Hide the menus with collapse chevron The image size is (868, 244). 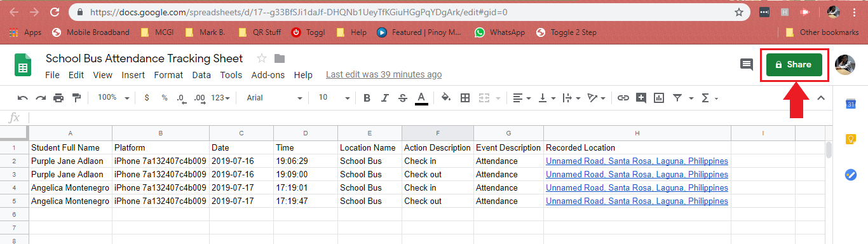[x=820, y=98]
